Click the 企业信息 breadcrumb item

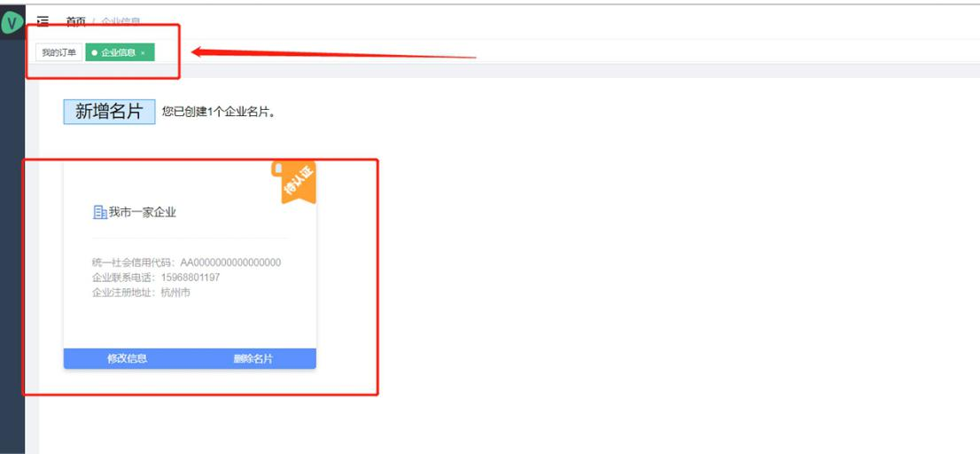point(121,22)
